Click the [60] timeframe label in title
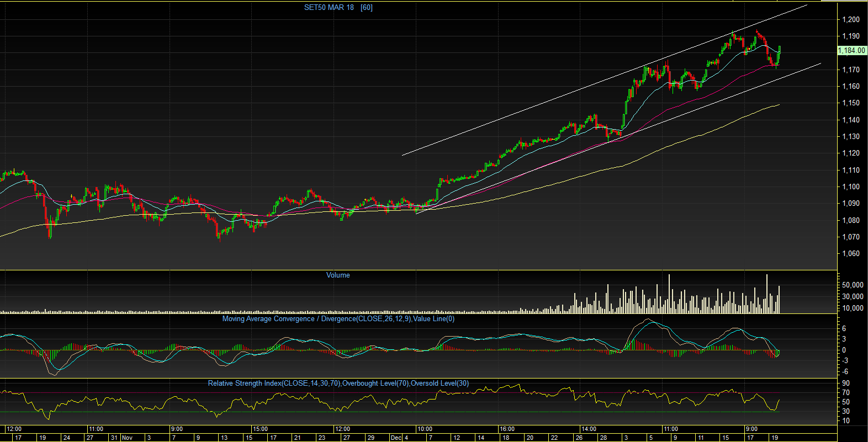 point(367,7)
